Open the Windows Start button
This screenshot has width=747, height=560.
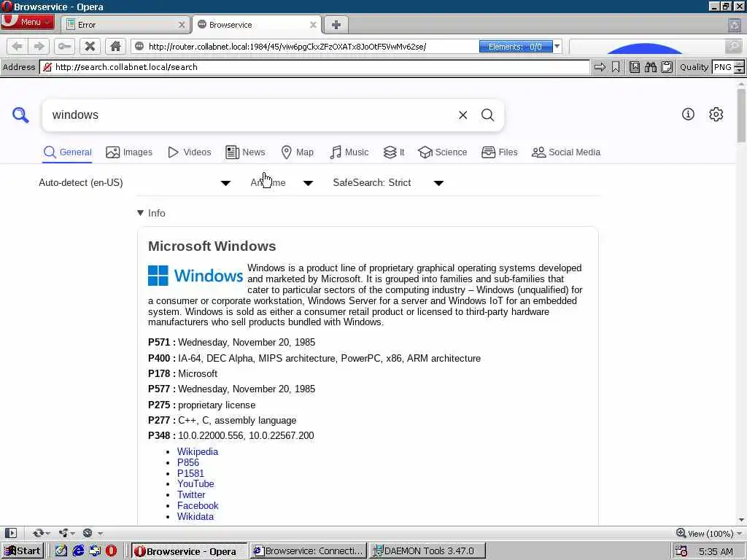click(22, 551)
